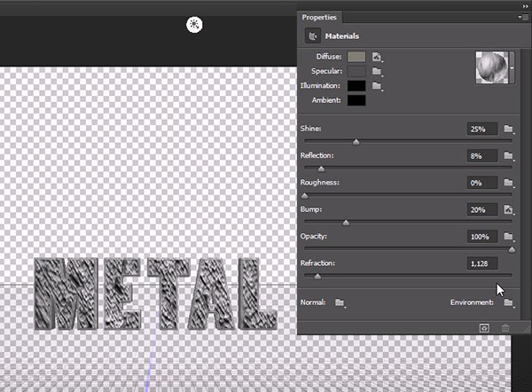Open the Illumination texture folder menu
532x392 pixels.
(377, 86)
